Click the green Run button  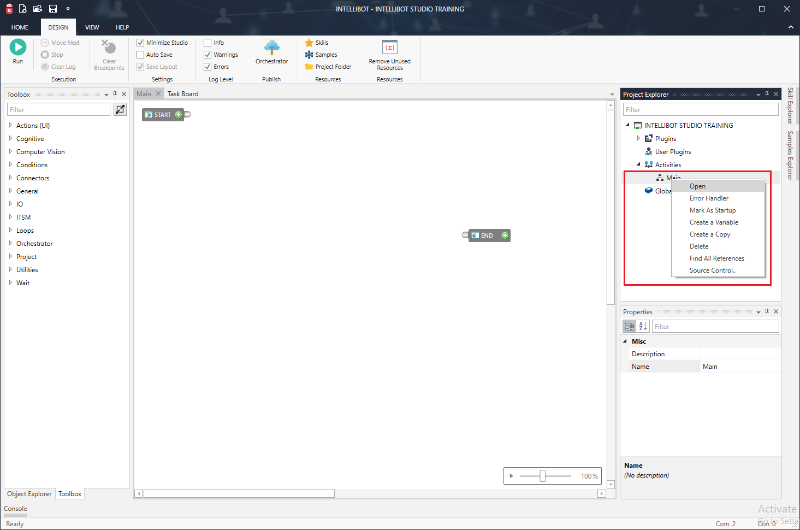click(18, 49)
